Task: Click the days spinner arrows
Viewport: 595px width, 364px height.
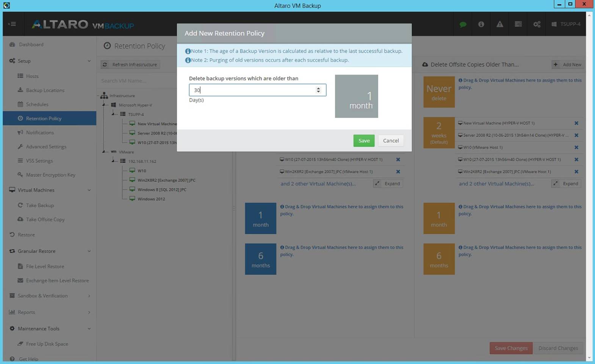Action: [x=318, y=90]
